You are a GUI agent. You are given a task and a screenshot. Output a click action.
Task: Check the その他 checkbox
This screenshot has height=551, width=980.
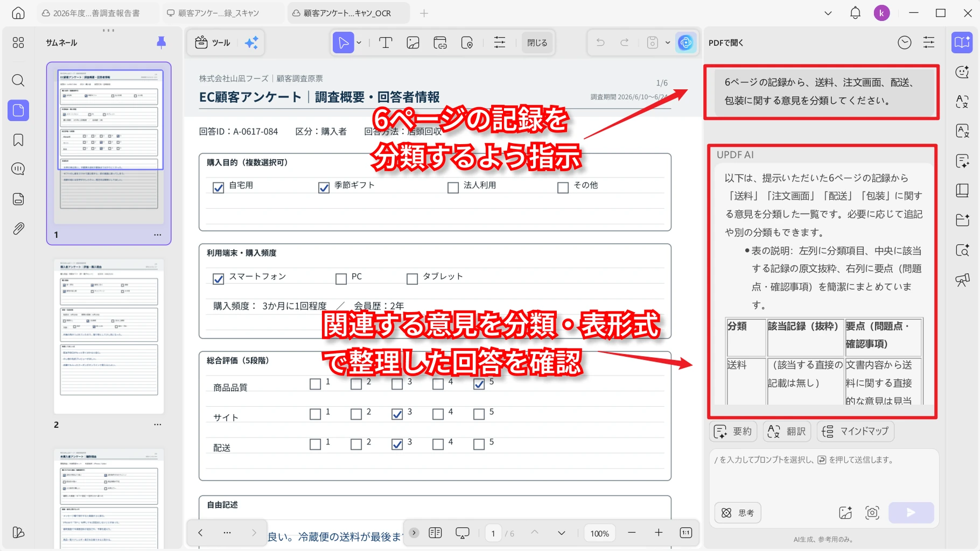coord(563,188)
